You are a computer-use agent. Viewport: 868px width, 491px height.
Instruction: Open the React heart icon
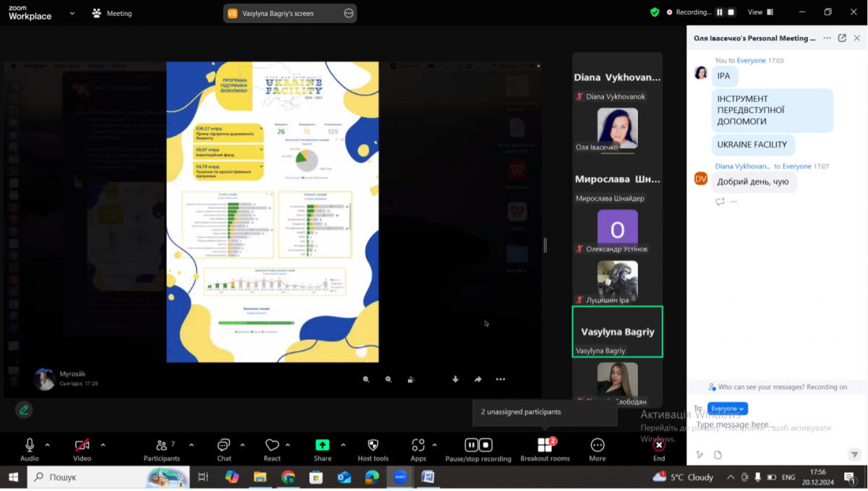272,445
